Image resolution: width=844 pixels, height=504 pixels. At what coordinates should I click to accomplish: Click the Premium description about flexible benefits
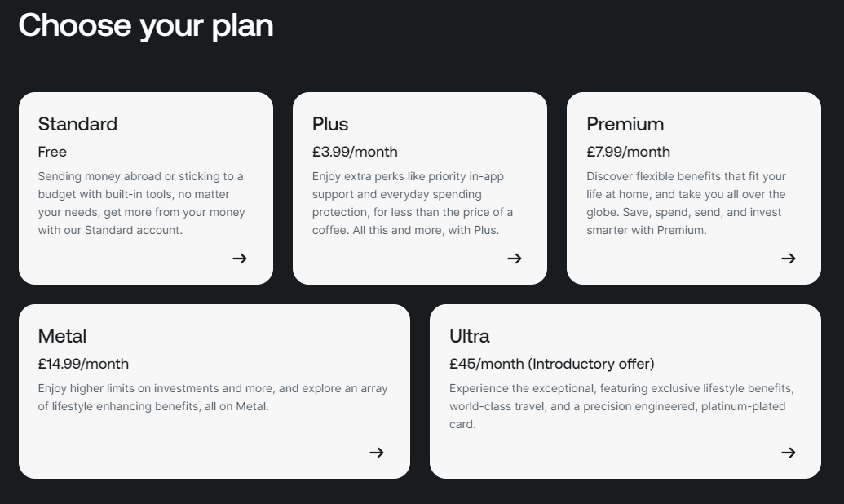(x=687, y=203)
